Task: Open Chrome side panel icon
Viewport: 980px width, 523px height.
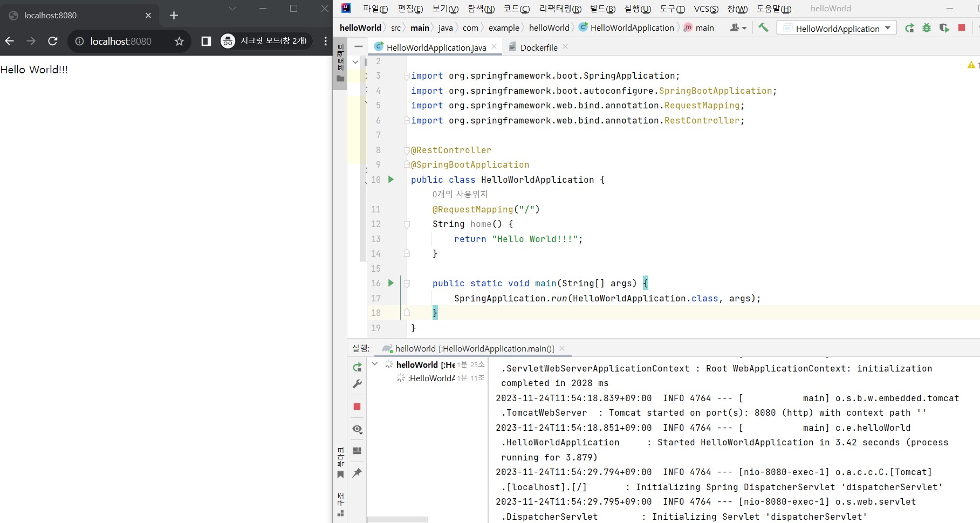Action: (x=206, y=41)
